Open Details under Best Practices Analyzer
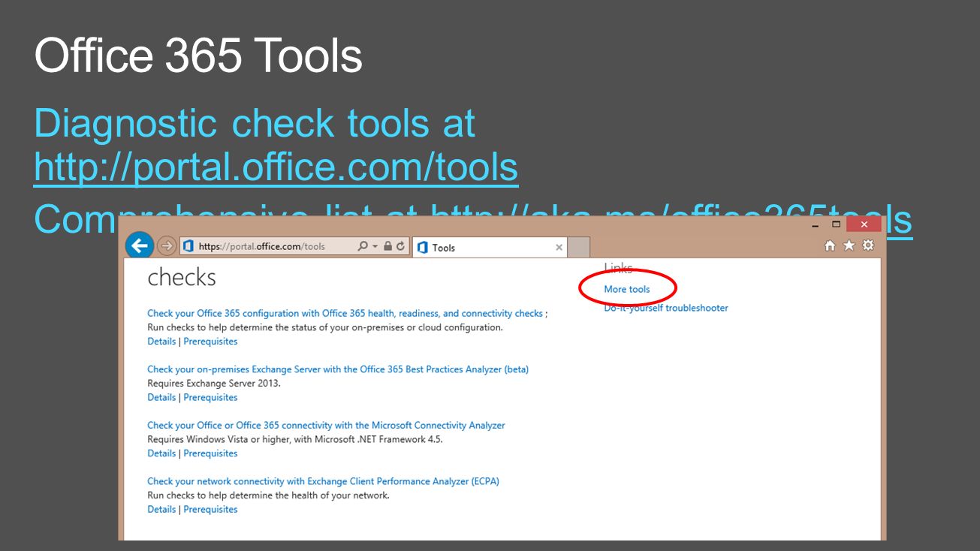The height and width of the screenshot is (551, 980). [x=161, y=397]
